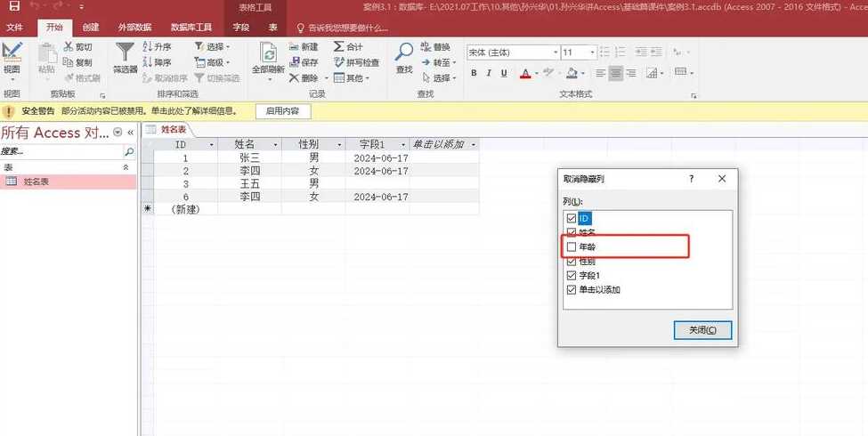Image resolution: width=868 pixels, height=436 pixels.
Task: Switch to the 字段 ribbon tab
Action: pos(241,27)
